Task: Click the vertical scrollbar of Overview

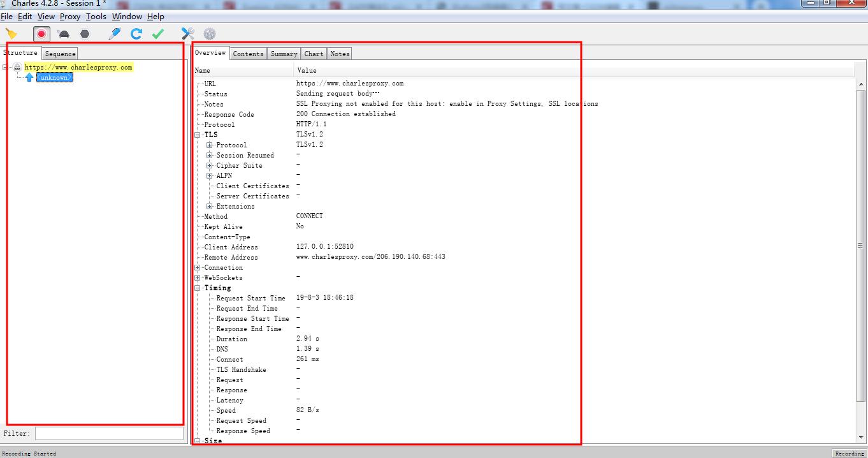Action: [x=860, y=246]
